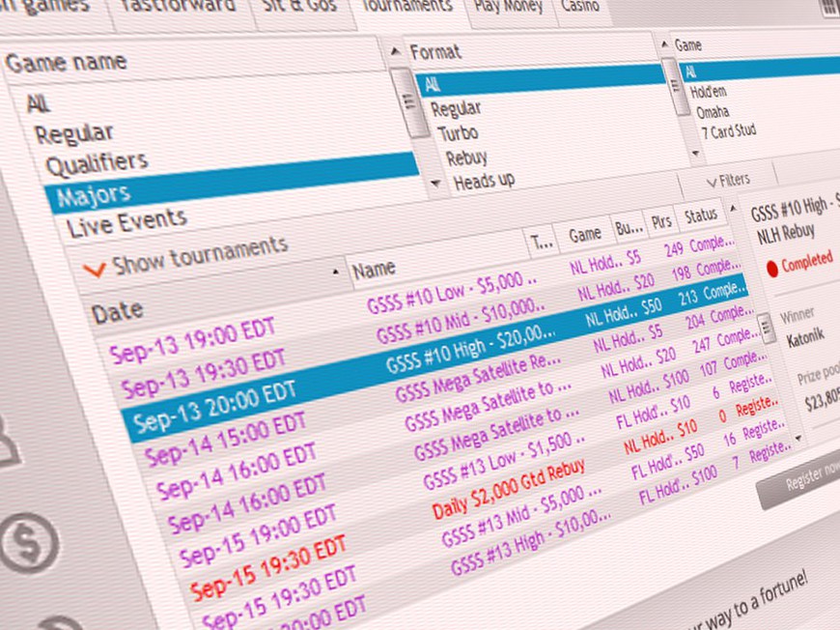840x630 pixels.
Task: Open Daily $2,000 Gtd Rebuy tournament
Action: pos(508,488)
